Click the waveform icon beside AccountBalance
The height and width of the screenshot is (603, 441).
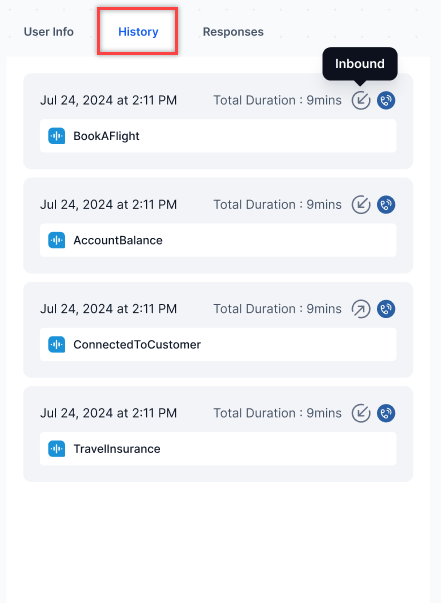coord(57,240)
